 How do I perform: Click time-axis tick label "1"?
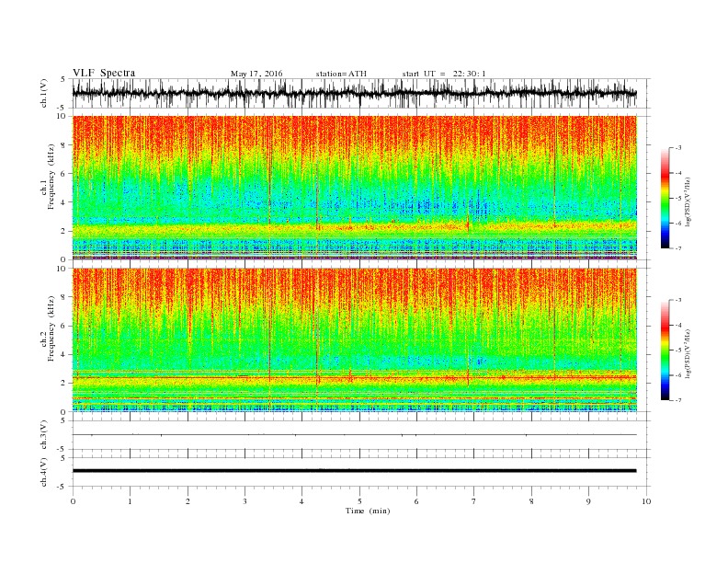(x=130, y=501)
